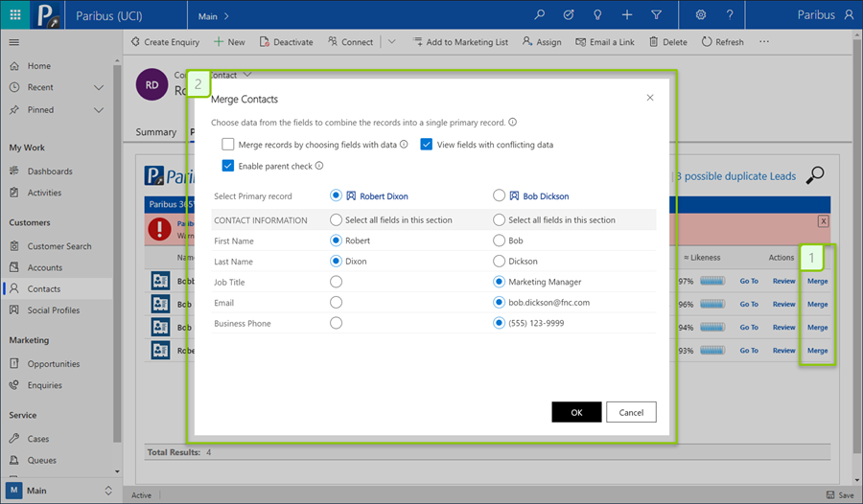This screenshot has width=863, height=504.
Task: Uncheck Enable parent check
Action: point(228,166)
